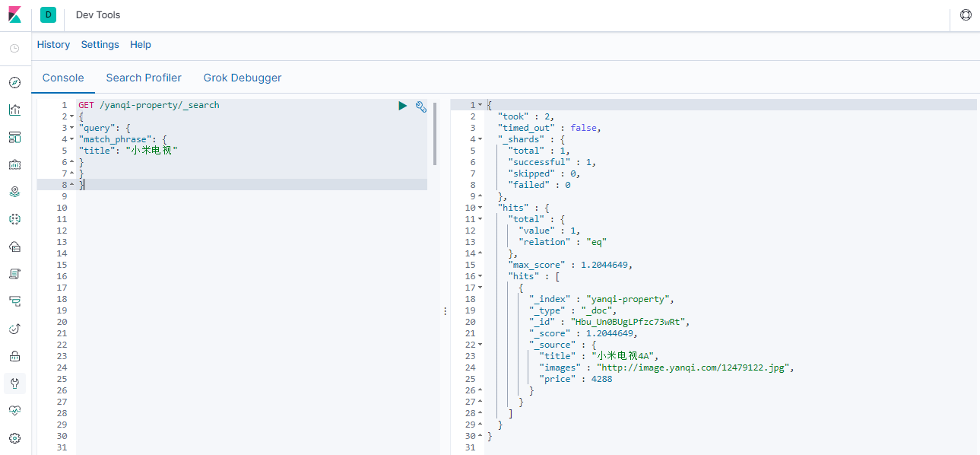The width and height of the screenshot is (980, 455).
Task: Open the wrench request options menu
Action: click(420, 107)
